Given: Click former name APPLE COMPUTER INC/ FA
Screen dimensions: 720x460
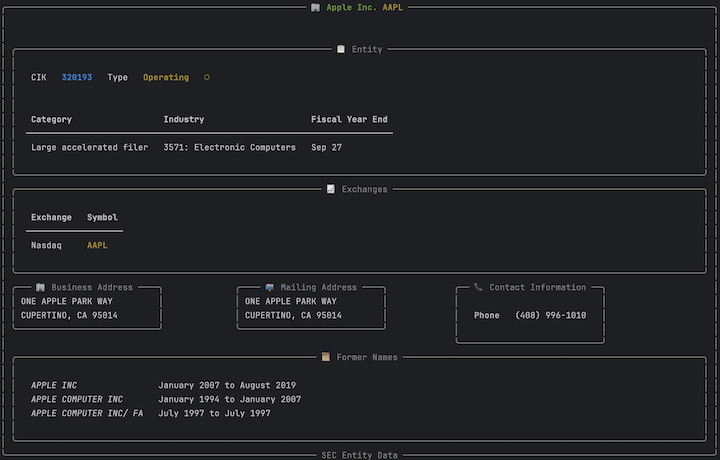Looking at the screenshot, I should [87, 414].
